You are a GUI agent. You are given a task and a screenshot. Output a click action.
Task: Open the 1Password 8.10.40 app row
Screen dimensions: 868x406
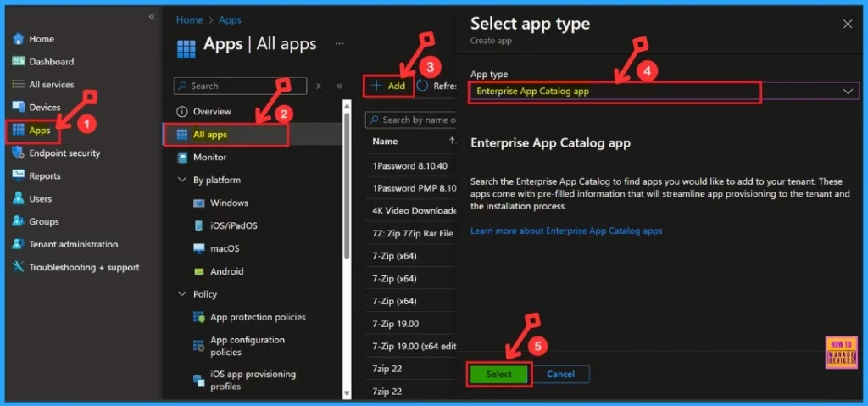pyautogui.click(x=410, y=165)
